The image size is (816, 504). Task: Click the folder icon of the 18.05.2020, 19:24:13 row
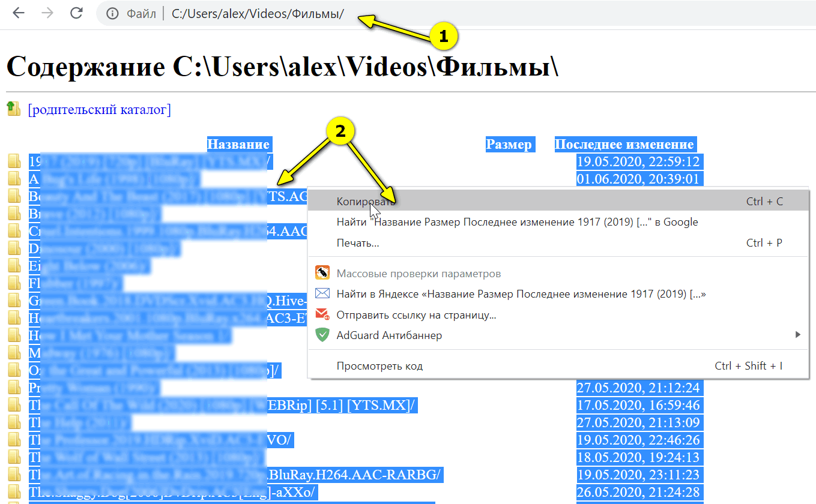14,458
